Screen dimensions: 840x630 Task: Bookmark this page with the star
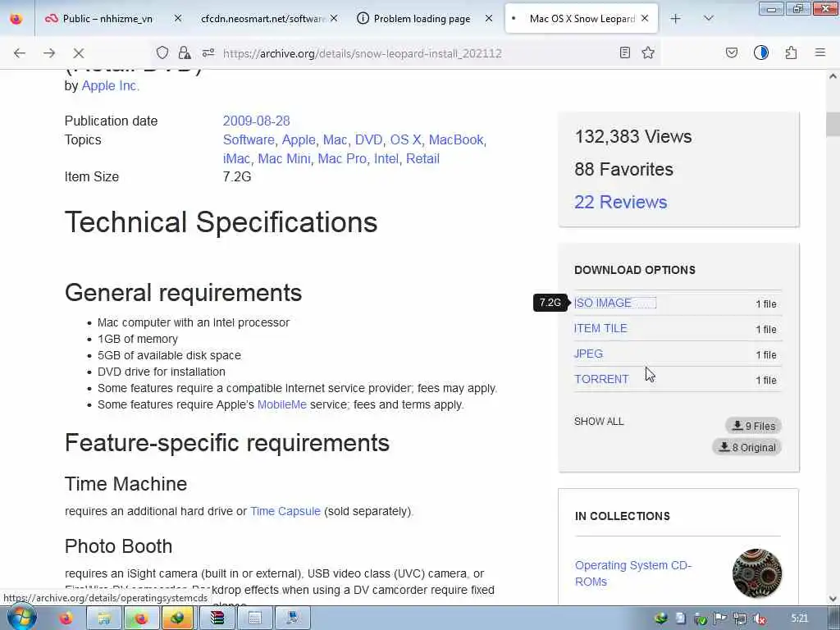pyautogui.click(x=648, y=52)
